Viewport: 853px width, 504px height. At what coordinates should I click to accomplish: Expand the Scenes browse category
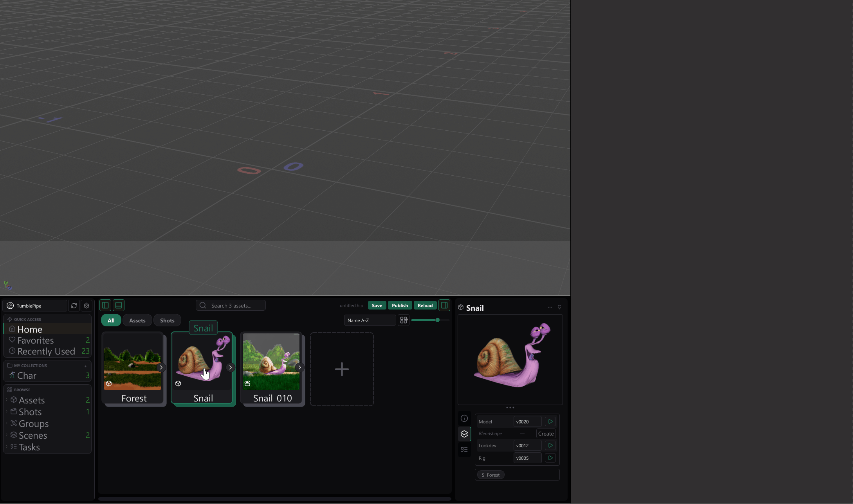(x=7, y=435)
